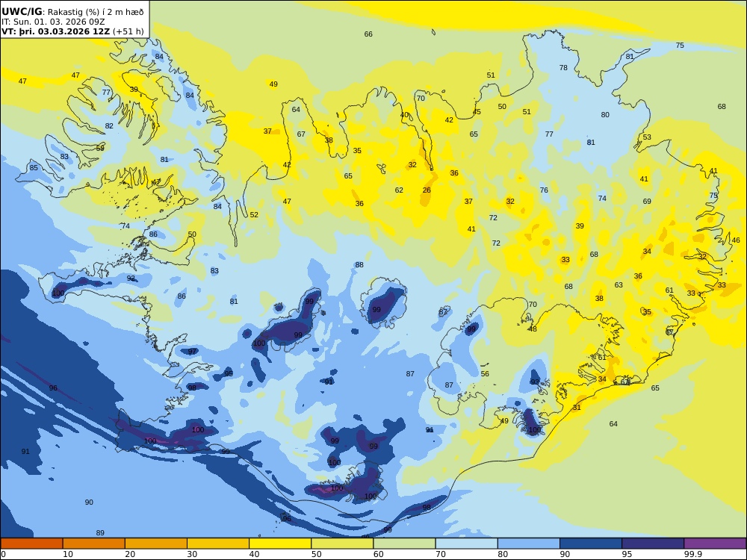Select the humidity value '69' on the map

point(647,202)
